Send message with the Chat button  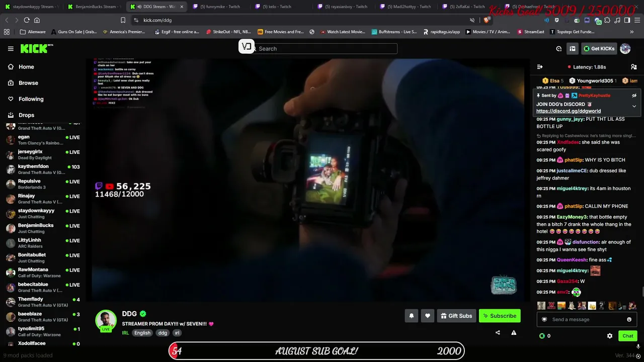(x=627, y=336)
